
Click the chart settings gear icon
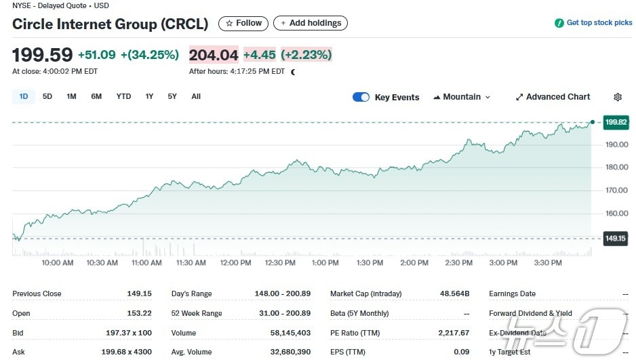[618, 97]
